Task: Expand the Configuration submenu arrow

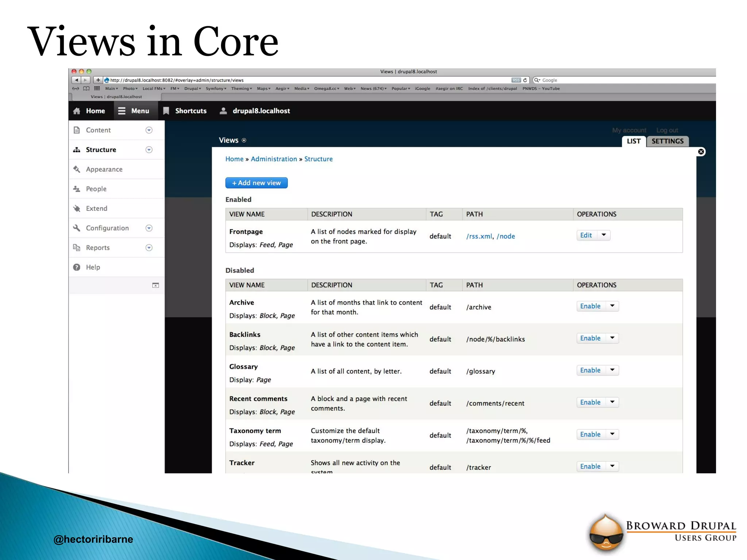Action: tap(149, 228)
